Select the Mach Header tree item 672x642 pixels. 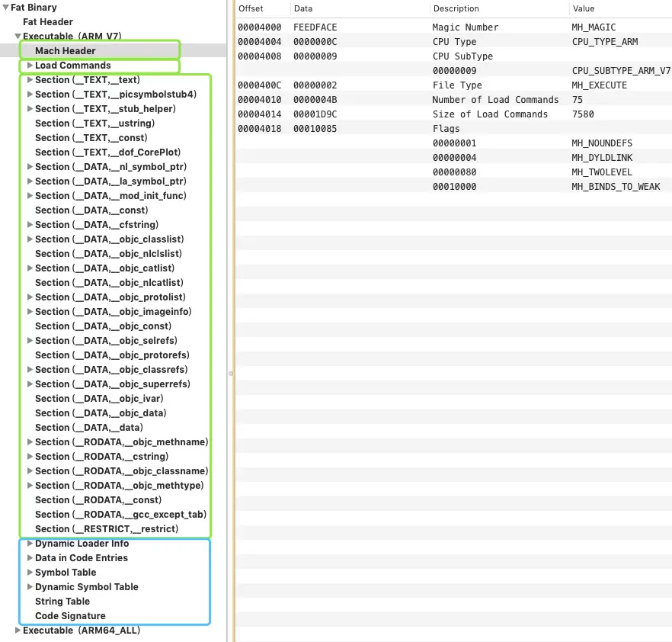[66, 50]
